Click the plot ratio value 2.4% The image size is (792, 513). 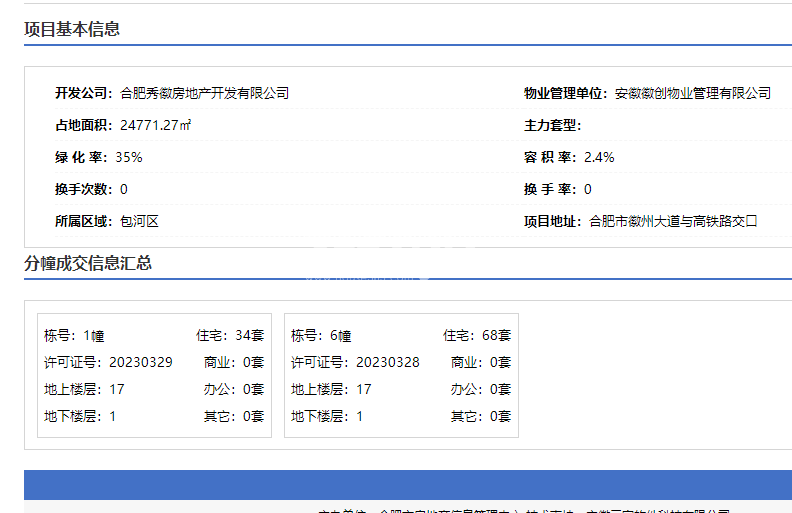coord(599,158)
